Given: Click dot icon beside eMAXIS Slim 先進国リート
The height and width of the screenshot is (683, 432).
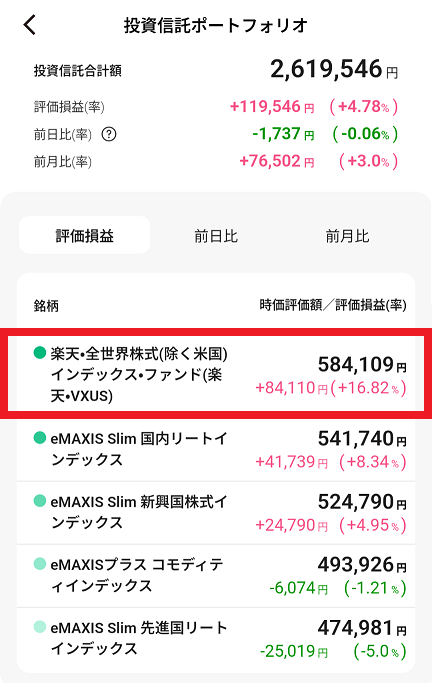Looking at the screenshot, I should tap(40, 627).
